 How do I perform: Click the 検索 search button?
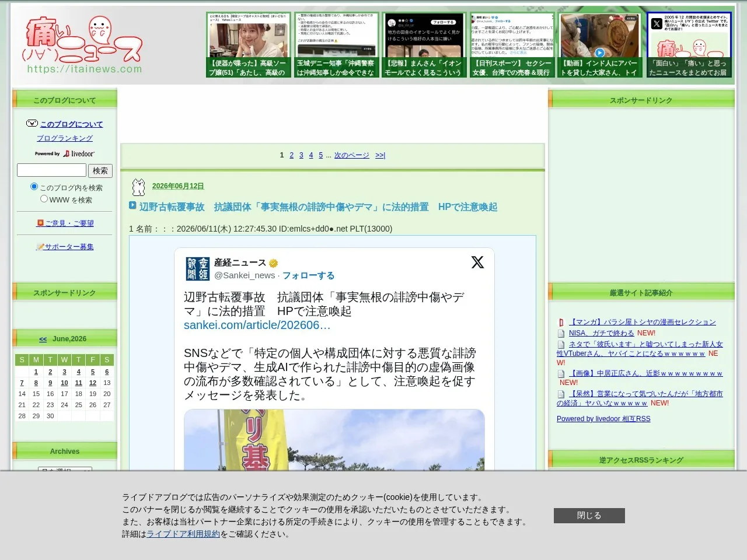tap(100, 170)
